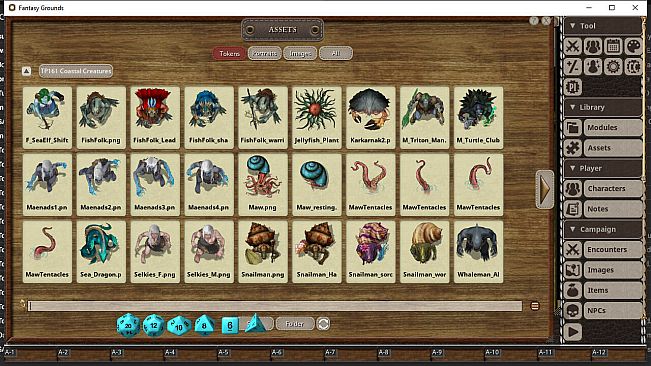Open the color palette tool
Viewport: 651px width, 366px height.
click(x=633, y=46)
